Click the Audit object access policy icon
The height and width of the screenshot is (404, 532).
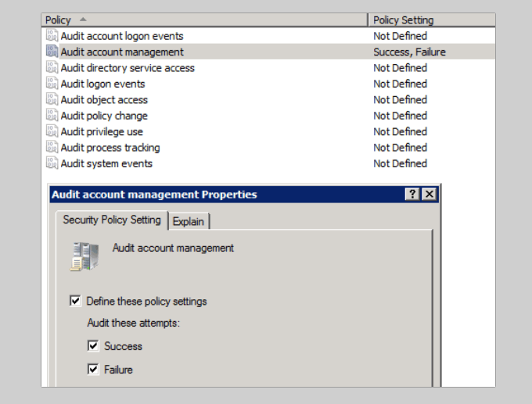[x=52, y=100]
